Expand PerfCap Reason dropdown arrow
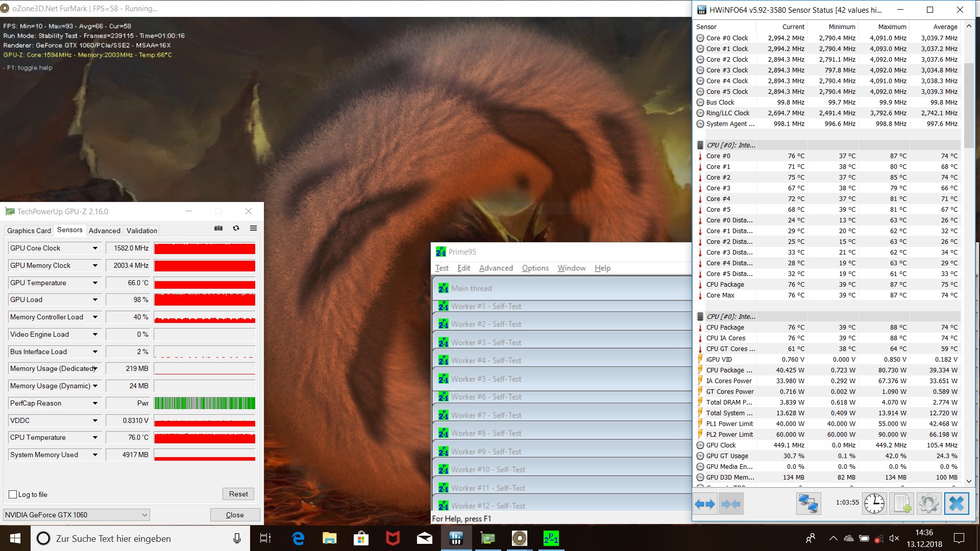The height and width of the screenshot is (551, 980). point(95,404)
